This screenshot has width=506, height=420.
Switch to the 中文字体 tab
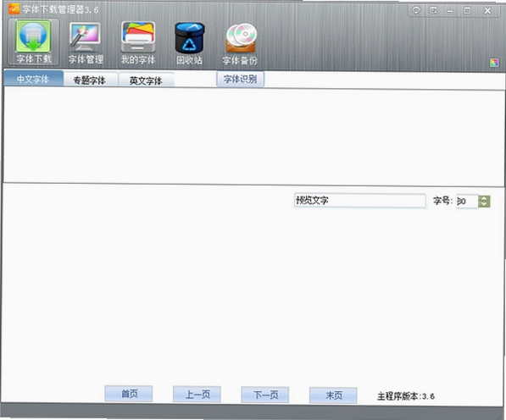click(33, 79)
